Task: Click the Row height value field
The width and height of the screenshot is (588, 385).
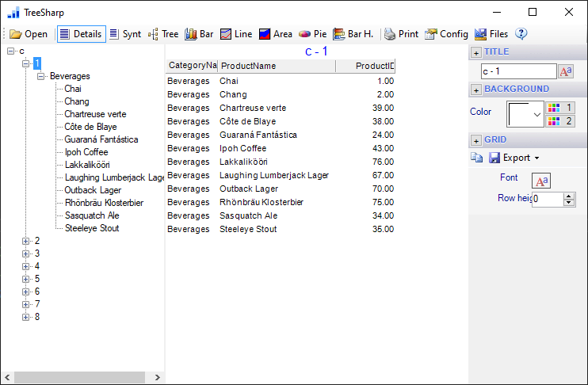Action: click(548, 199)
